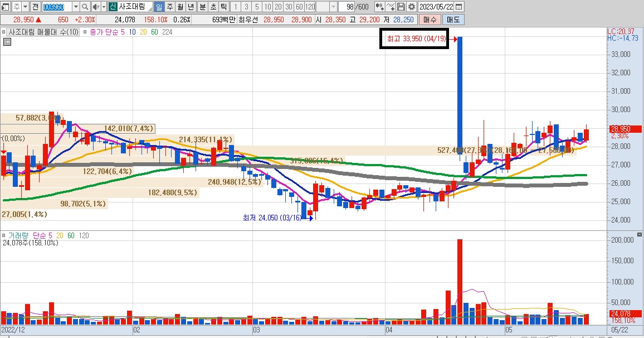Click the 거래량 volume indicator label
The width and height of the screenshot is (644, 338).
pyautogui.click(x=18, y=235)
